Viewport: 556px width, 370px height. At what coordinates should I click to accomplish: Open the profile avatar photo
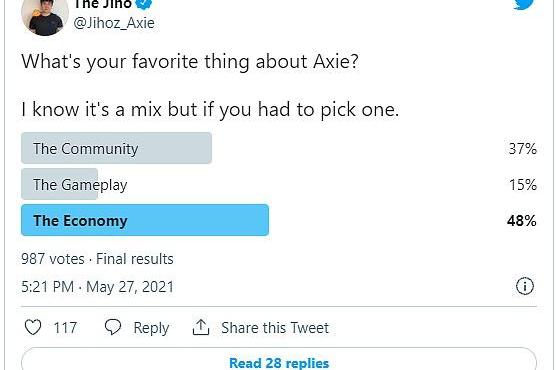45,16
